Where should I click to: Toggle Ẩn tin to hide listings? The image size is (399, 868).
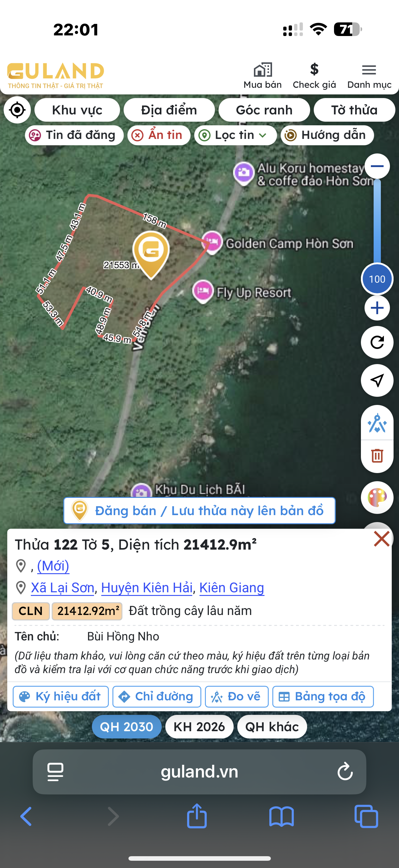click(159, 135)
